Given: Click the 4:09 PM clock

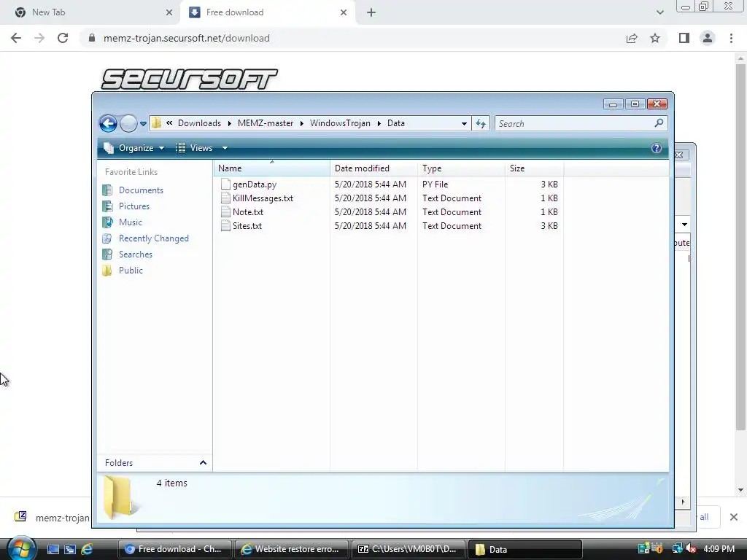Looking at the screenshot, I should click(719, 549).
